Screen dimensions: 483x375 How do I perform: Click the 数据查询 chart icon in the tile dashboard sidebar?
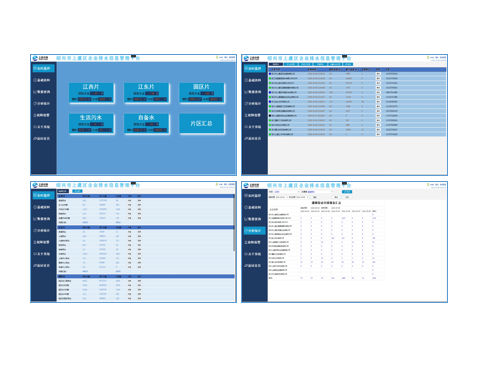click(35, 92)
